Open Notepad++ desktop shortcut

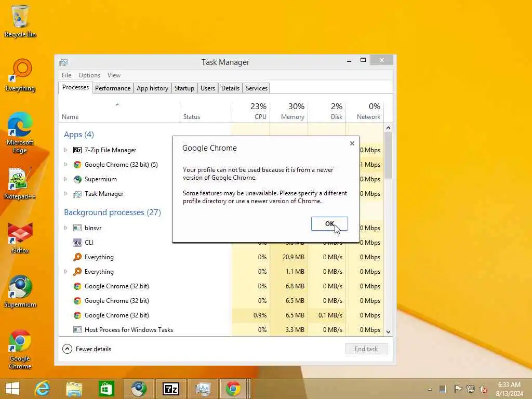click(19, 183)
